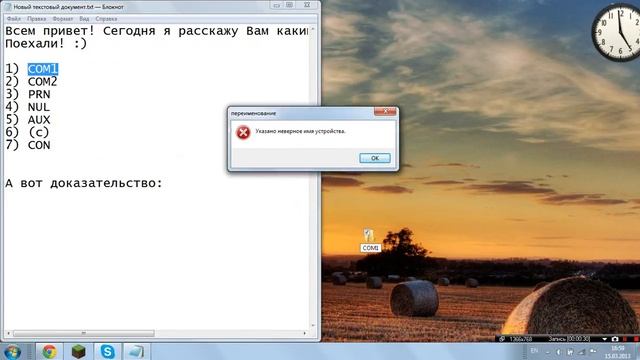This screenshot has width=640, height=360.
Task: Open the Windows Start button
Action: pos(12,351)
